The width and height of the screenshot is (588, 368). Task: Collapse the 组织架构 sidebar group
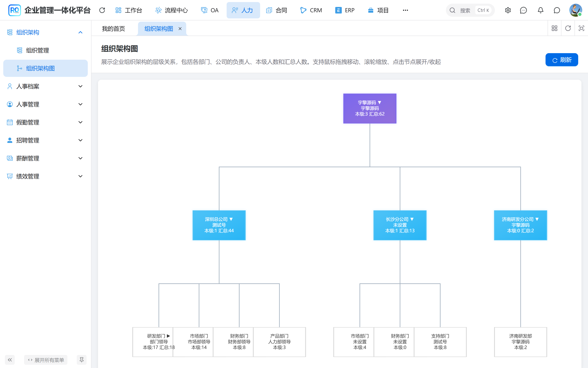pyautogui.click(x=46, y=32)
